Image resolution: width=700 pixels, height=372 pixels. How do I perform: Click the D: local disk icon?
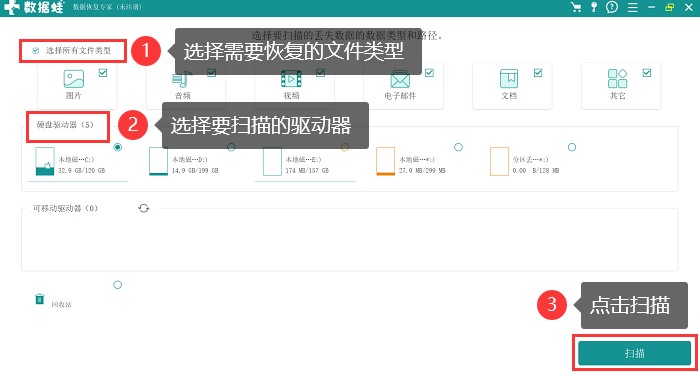tap(158, 162)
